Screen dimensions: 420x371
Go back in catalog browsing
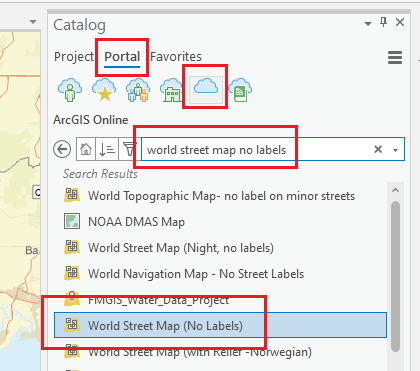pos(62,149)
